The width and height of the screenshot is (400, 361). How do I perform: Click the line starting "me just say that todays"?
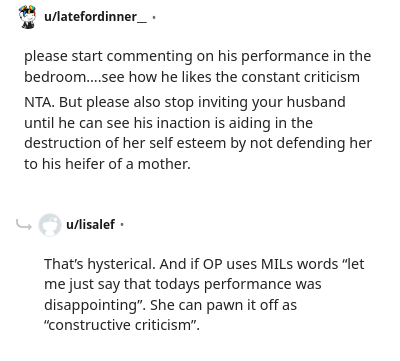[x=183, y=285]
